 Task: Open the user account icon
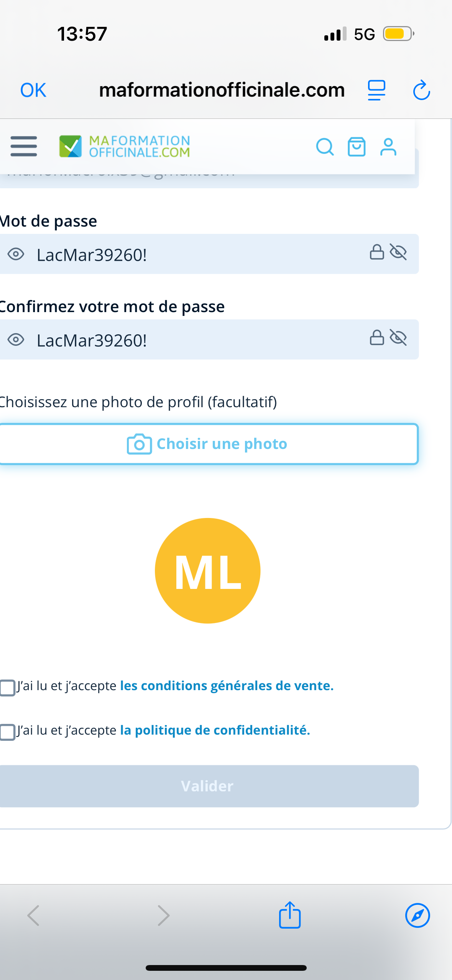[x=388, y=146]
